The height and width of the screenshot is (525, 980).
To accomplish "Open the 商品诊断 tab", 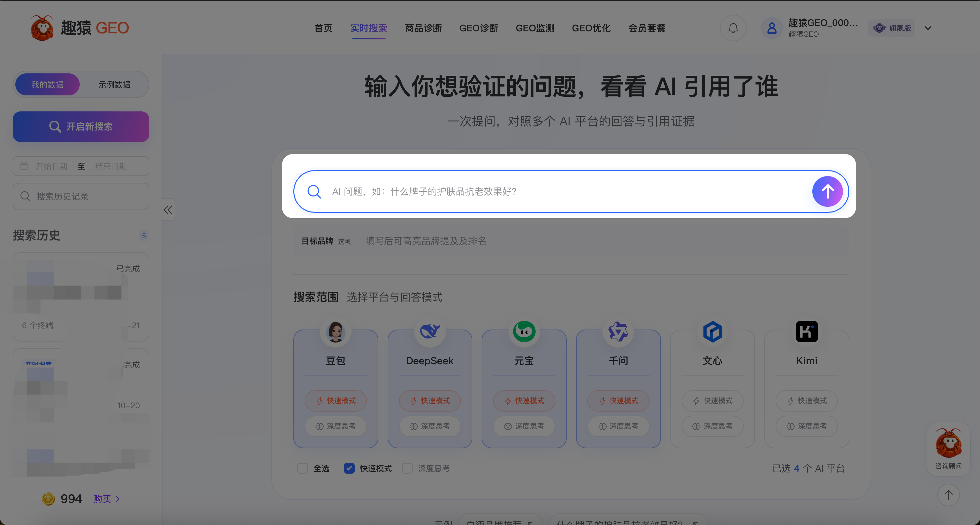I will 423,28.
